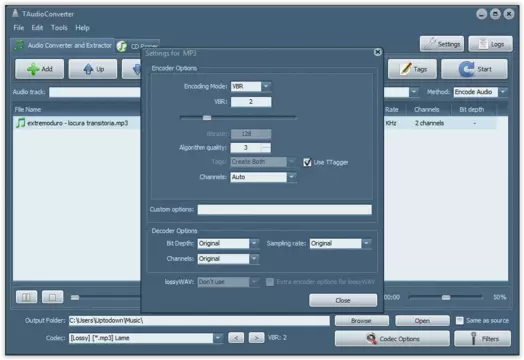Click the Add files button
524x360 pixels.
click(39, 69)
